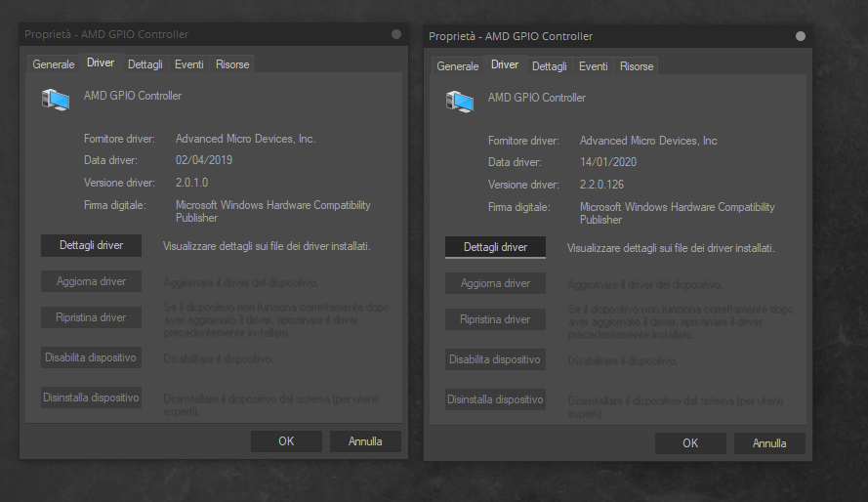The height and width of the screenshot is (502, 868).
Task: Click 'Versione driver:' label in left window
Action: click(119, 182)
